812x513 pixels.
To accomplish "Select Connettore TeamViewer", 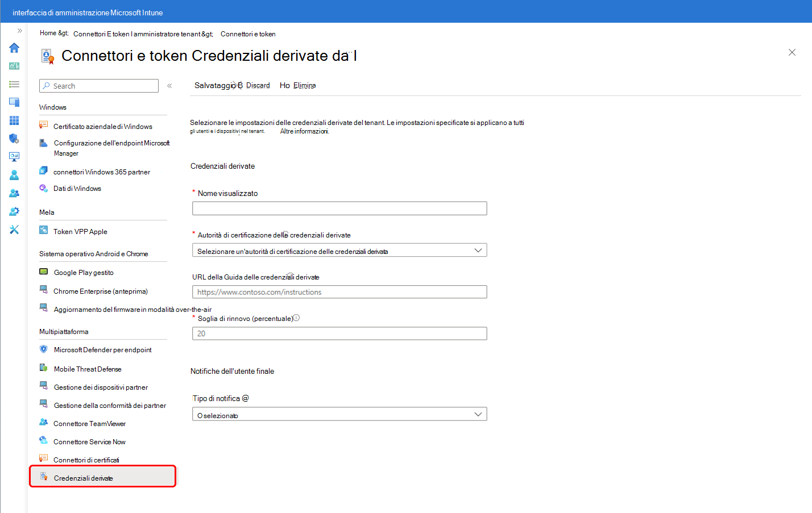I will [89, 424].
